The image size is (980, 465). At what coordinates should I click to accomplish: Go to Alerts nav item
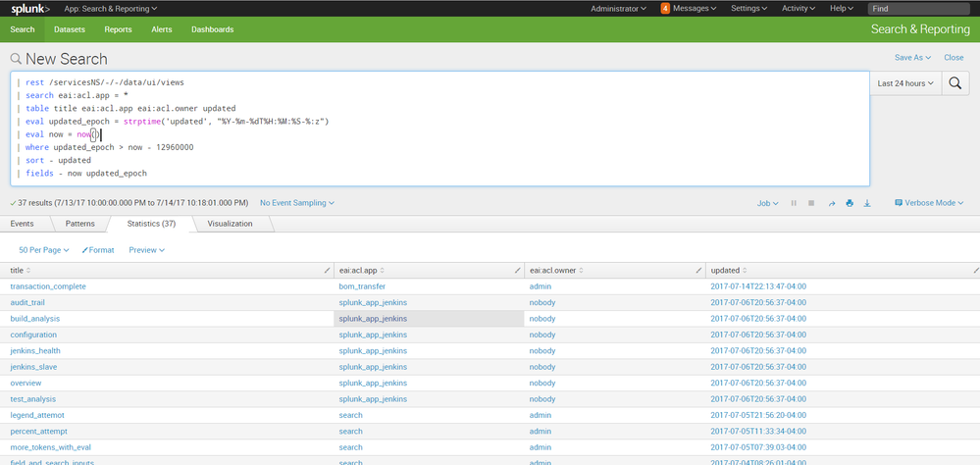[162, 29]
